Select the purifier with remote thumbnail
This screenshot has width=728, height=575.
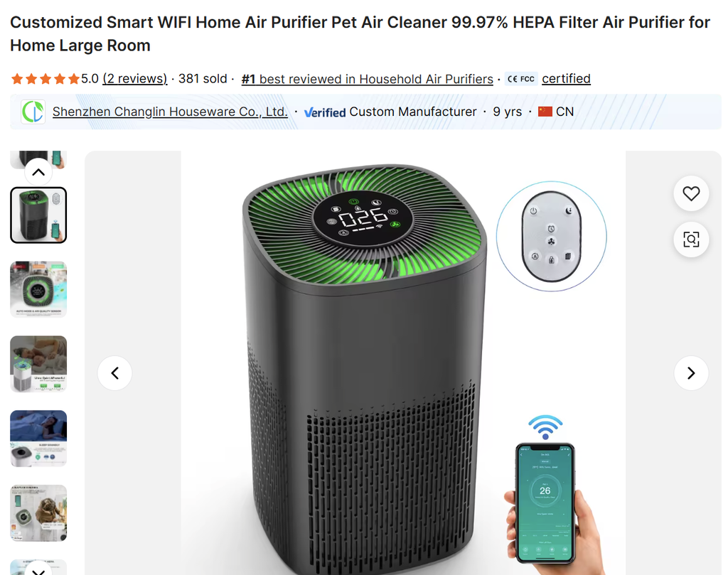coord(38,215)
